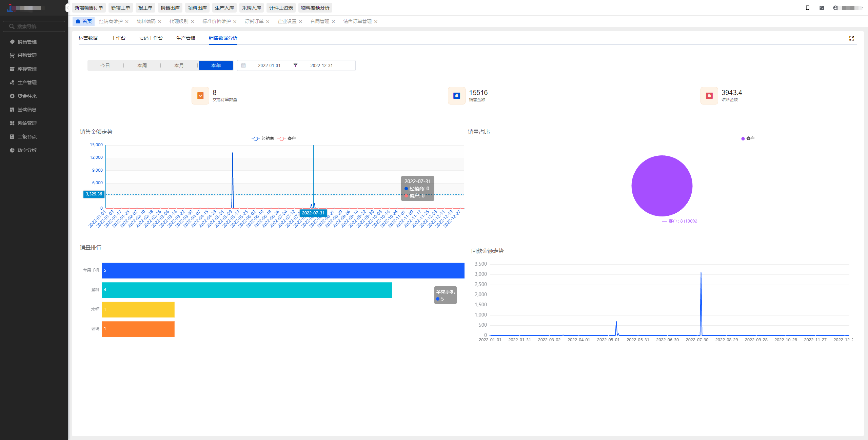This screenshot has height=440, width=868.
Task: Click the home icon on 首页 tab
Action: point(78,21)
